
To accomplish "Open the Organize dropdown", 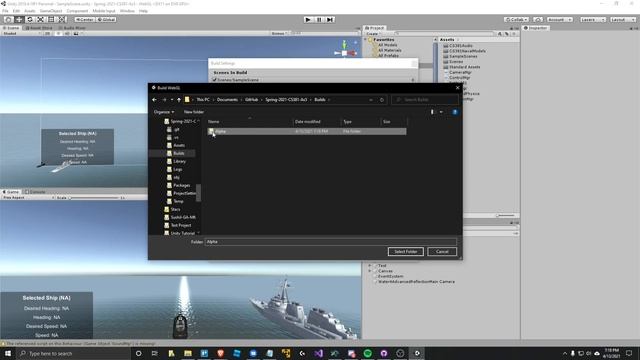I will coord(164,112).
